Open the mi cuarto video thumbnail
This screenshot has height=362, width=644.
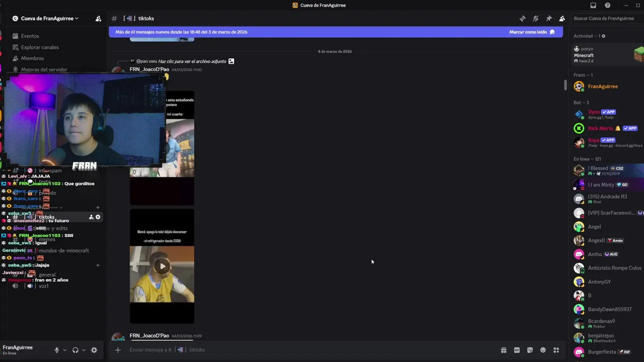tap(180, 148)
